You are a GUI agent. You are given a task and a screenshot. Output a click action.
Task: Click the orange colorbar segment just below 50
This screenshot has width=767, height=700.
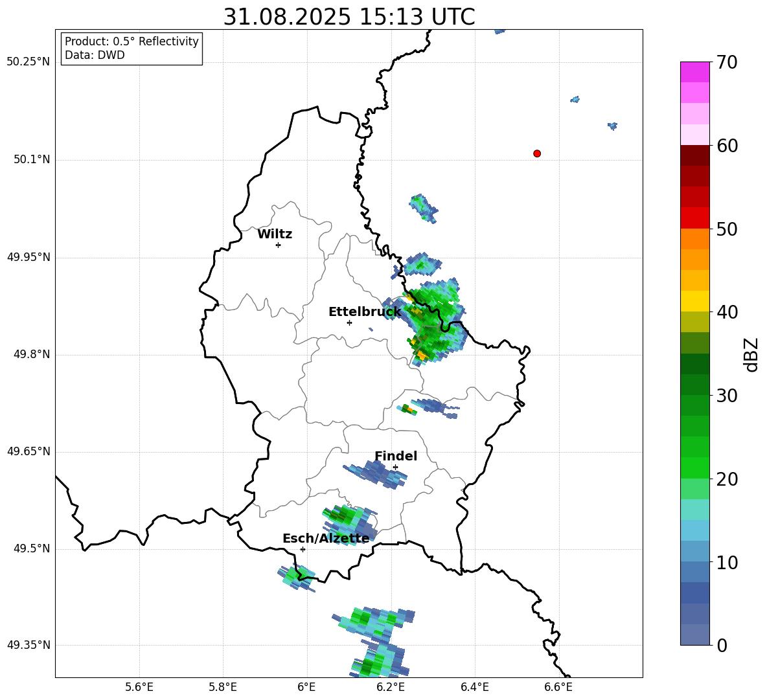694,239
